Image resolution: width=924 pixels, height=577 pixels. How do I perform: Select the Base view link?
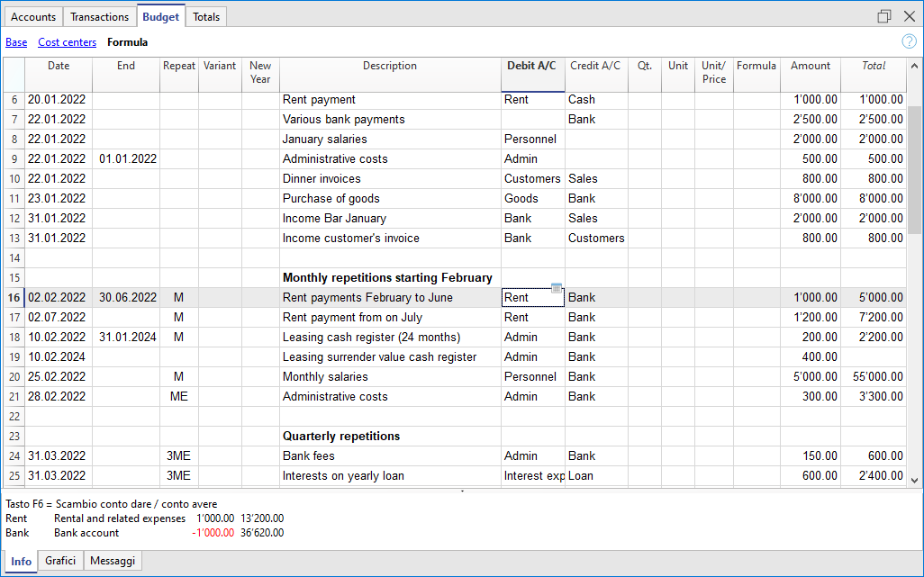pyautogui.click(x=16, y=42)
